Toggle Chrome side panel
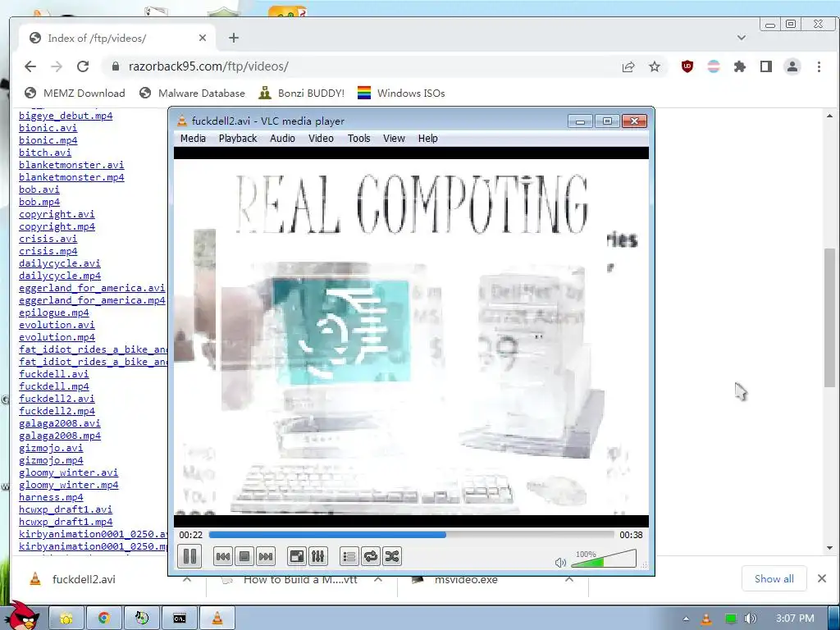The width and height of the screenshot is (840, 630). [766, 66]
